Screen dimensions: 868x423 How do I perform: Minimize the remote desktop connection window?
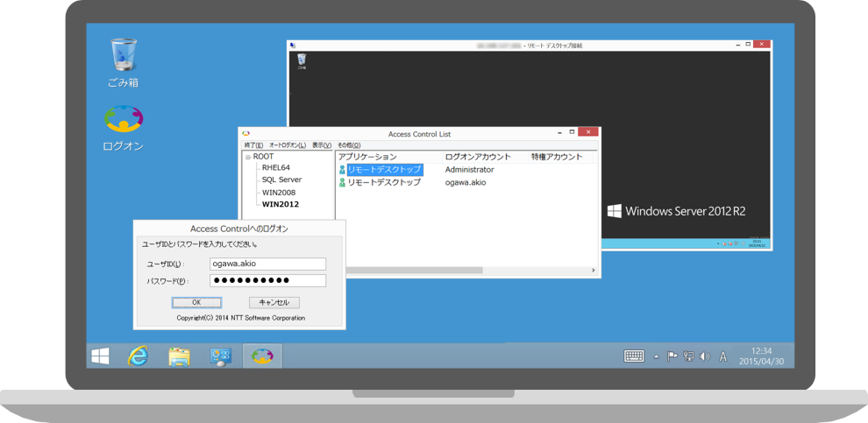[737, 44]
